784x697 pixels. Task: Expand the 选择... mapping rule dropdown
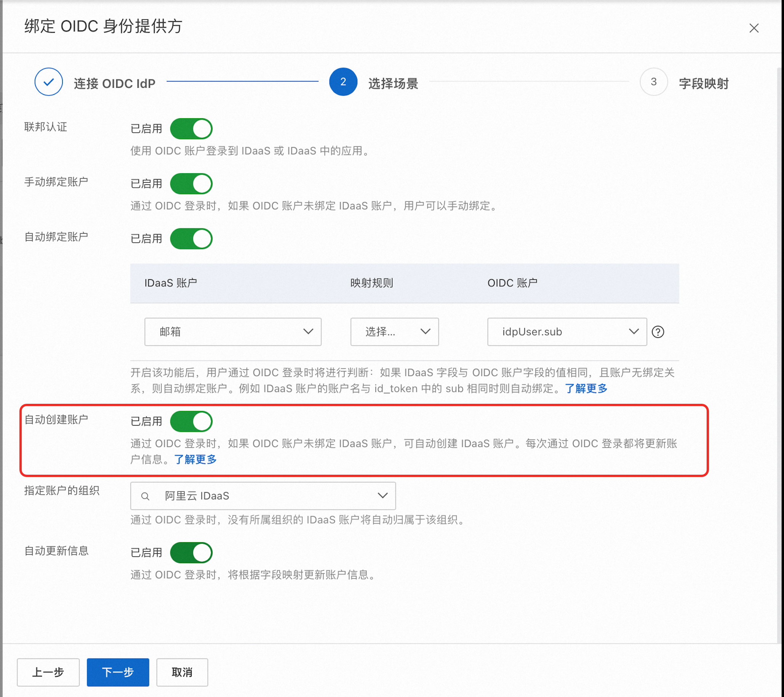point(394,332)
